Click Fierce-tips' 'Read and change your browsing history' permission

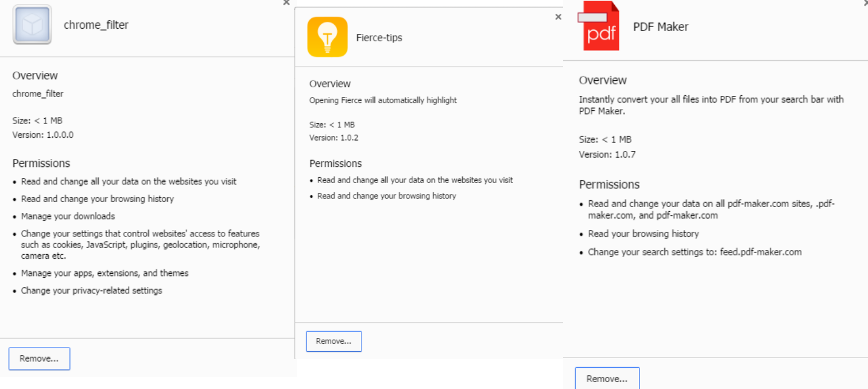click(386, 196)
